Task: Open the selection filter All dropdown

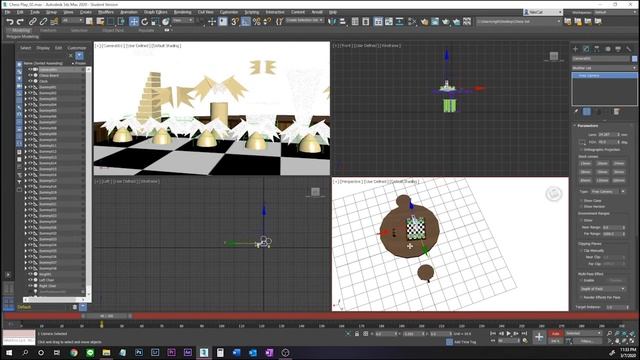Action: click(x=72, y=20)
